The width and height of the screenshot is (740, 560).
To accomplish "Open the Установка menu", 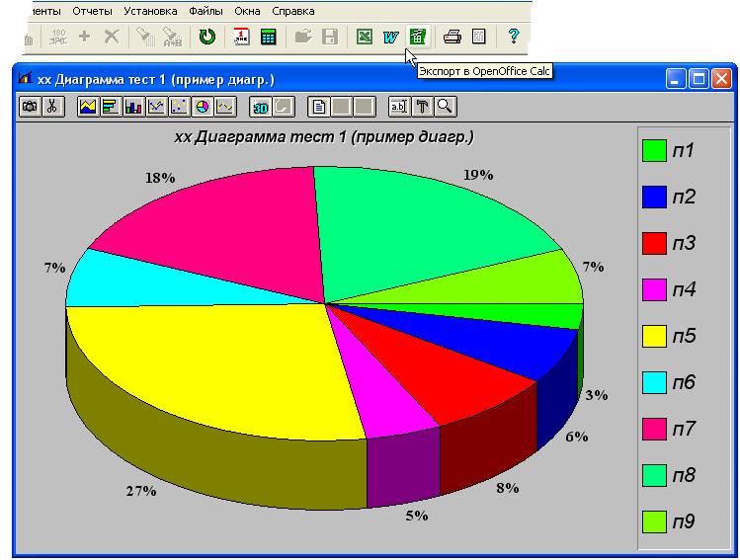I will [x=150, y=11].
